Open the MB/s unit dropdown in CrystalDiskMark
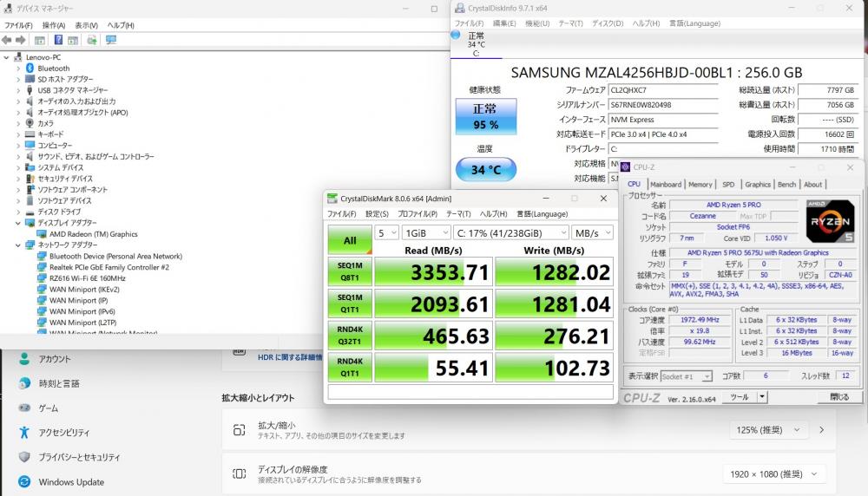 (x=592, y=232)
